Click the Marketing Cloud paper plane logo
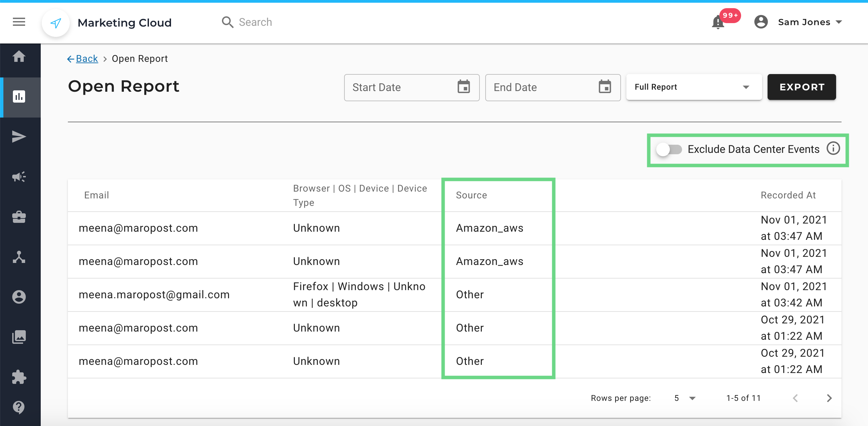868x426 pixels. click(56, 23)
